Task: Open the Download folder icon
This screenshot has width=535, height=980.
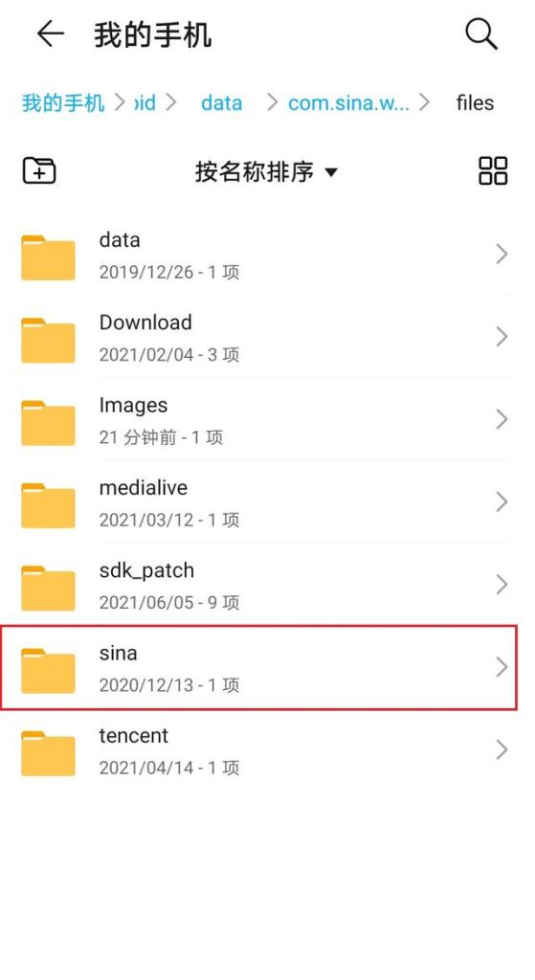Action: pyautogui.click(x=48, y=340)
